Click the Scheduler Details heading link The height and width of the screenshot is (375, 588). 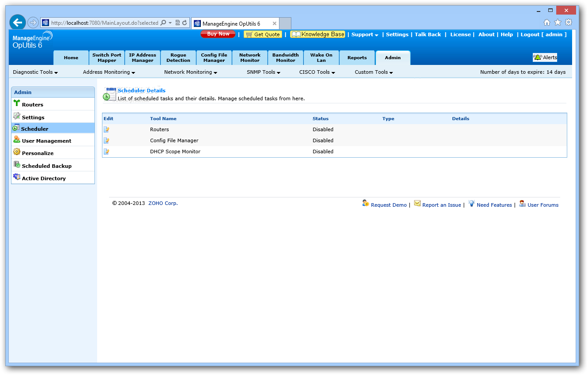coord(141,91)
